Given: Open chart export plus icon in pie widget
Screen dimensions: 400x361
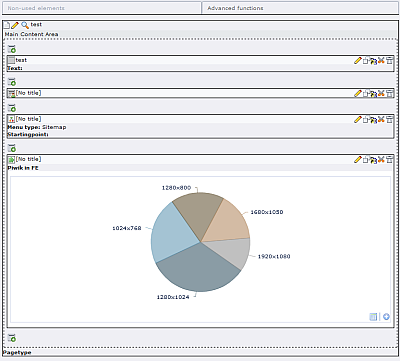Looking at the screenshot, I should (386, 317).
